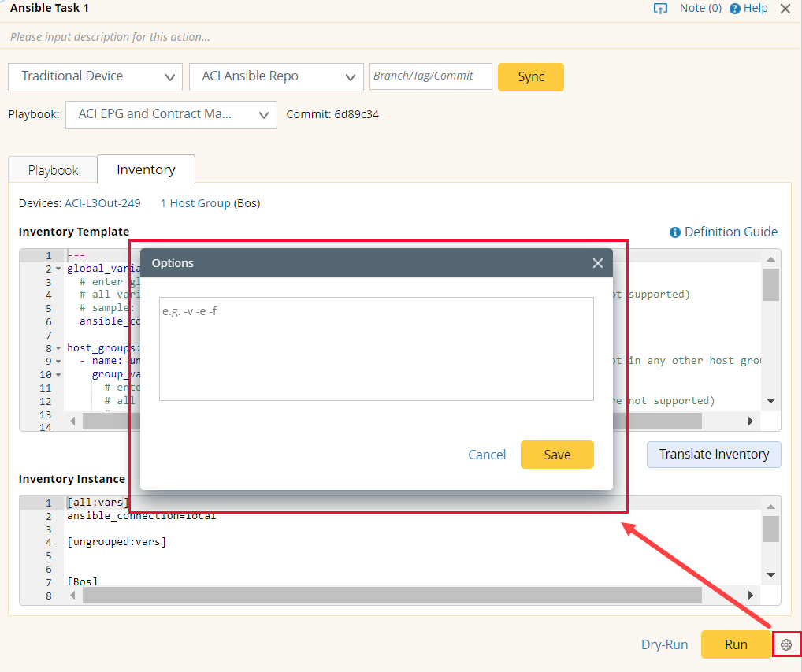The image size is (802, 672).
Task: Click the options input area in the dialog
Action: 376,347
